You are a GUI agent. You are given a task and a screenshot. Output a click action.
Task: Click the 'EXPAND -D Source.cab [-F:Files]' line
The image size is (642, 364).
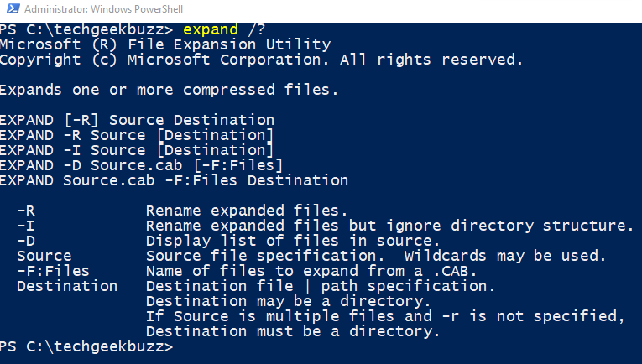click(x=142, y=165)
